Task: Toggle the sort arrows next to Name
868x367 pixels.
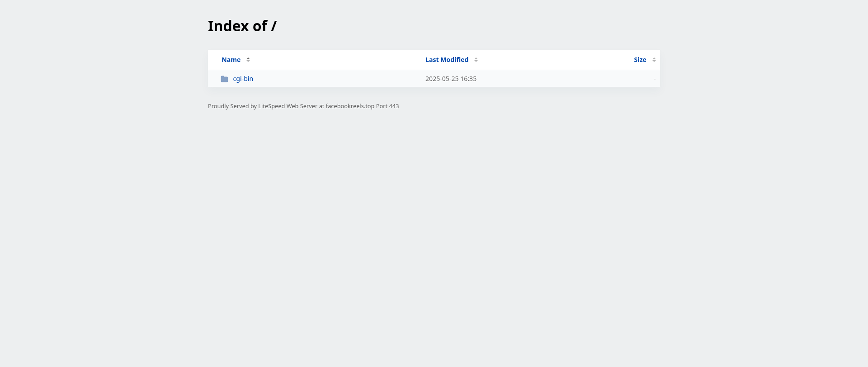Action: click(x=248, y=60)
